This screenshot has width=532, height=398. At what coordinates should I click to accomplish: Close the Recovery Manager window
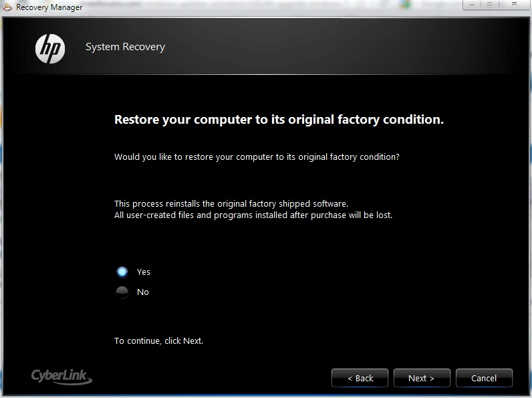coord(515,5)
